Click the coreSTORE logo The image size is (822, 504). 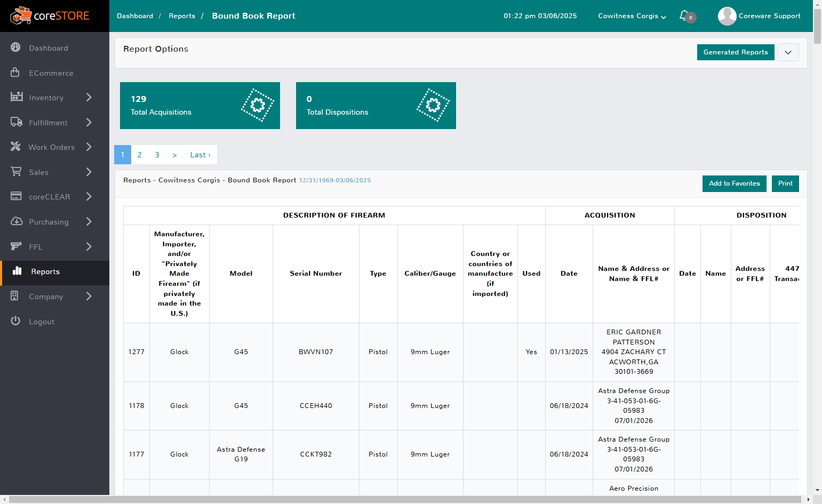pos(50,16)
